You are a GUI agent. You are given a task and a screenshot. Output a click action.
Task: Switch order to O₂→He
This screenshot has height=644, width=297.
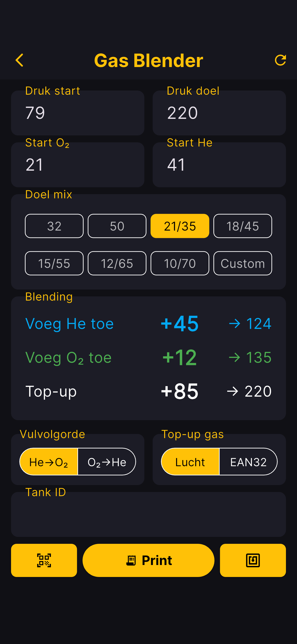tap(107, 462)
